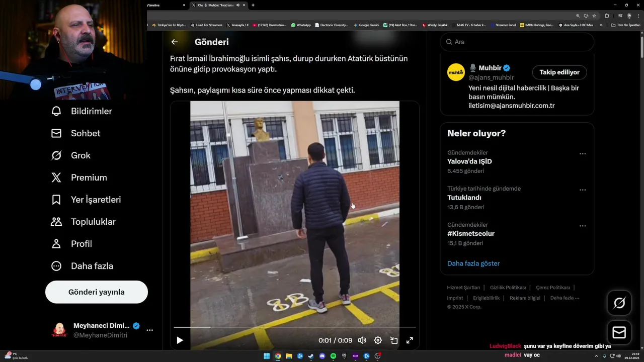
Task: Toggle picture-in-picture for the video
Action: click(394, 340)
